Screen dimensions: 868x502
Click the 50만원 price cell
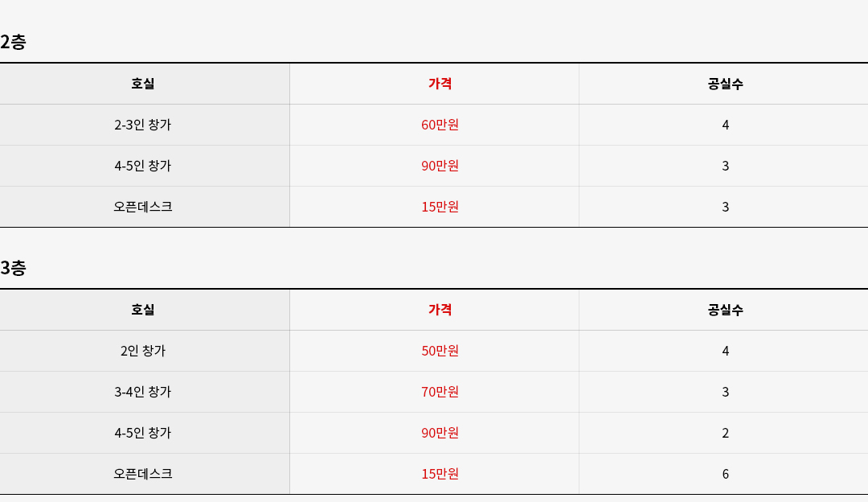(x=440, y=351)
